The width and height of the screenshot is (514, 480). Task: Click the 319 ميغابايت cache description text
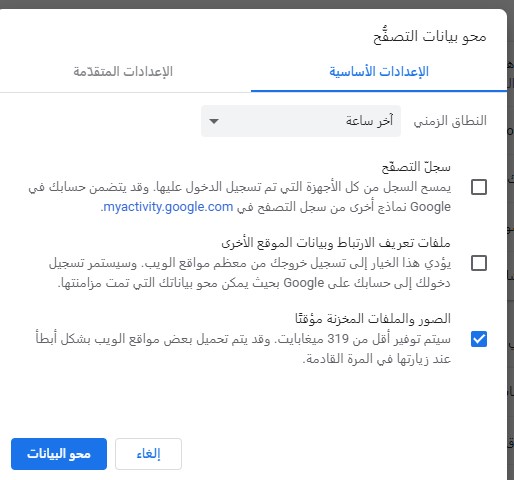[x=243, y=349]
